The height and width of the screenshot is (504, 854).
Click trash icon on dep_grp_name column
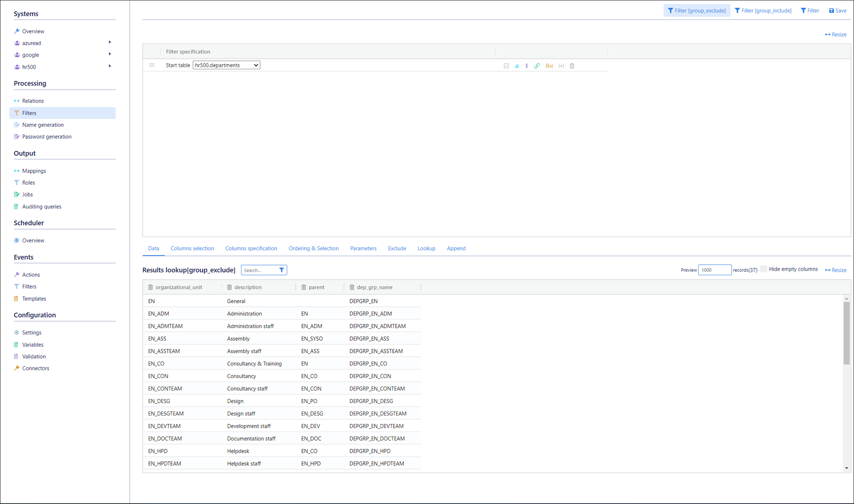pos(352,287)
